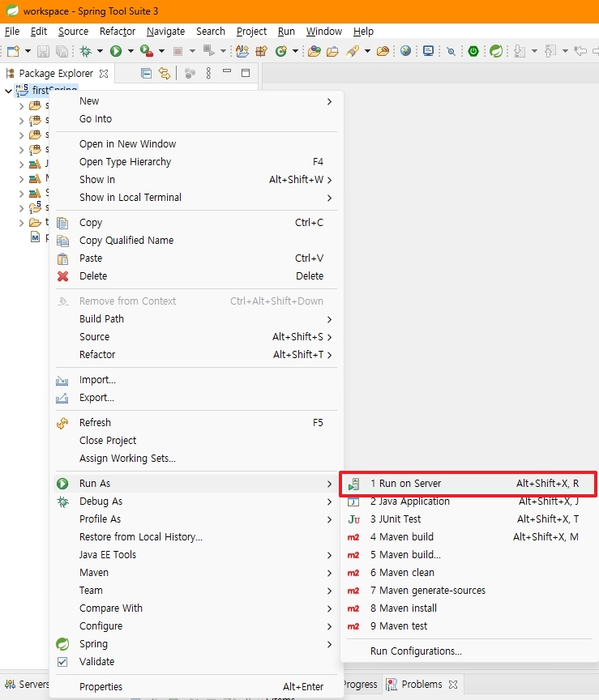Image resolution: width=599 pixels, height=700 pixels.
Task: Click the Save All toolbar icon
Action: tap(62, 51)
